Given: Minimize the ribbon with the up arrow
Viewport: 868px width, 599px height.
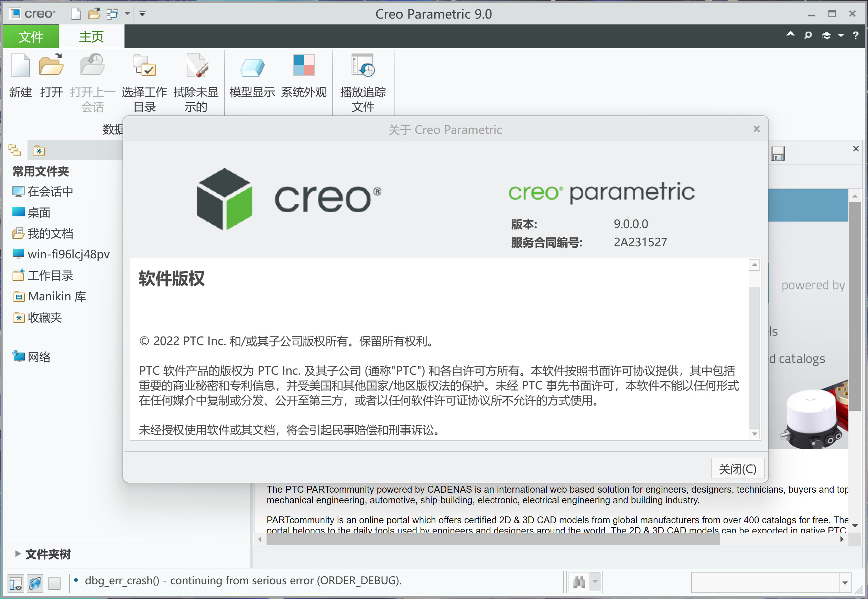Looking at the screenshot, I should [x=790, y=34].
